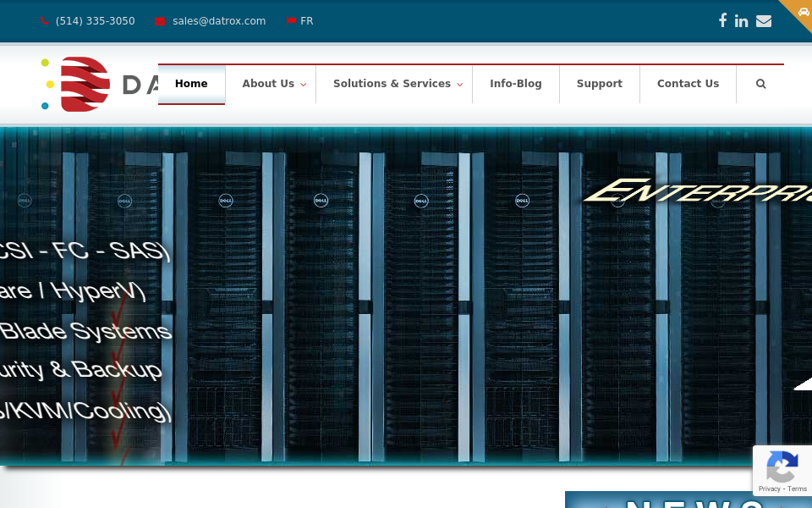Call the (514) 335-3050 phone link

coord(95,20)
